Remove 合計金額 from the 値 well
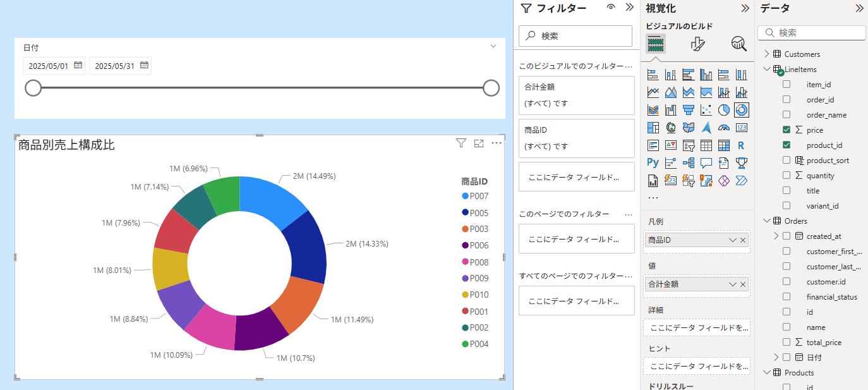Image resolution: width=868 pixels, height=390 pixels. coord(743,284)
